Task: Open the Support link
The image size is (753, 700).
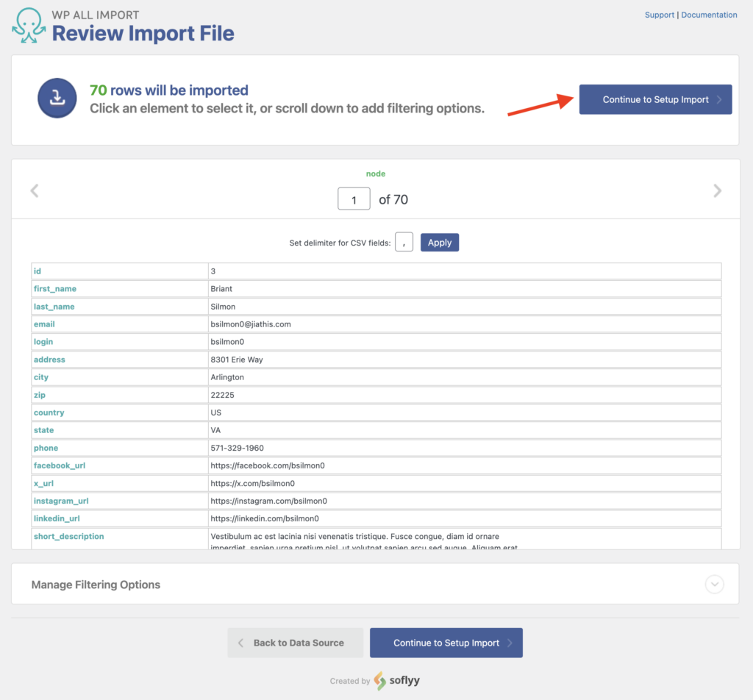Action: (x=659, y=15)
